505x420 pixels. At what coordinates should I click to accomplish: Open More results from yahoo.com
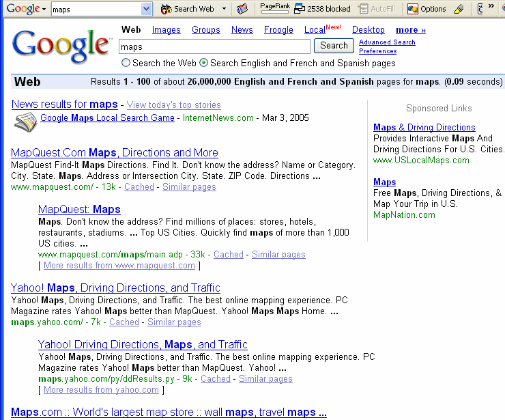pos(101,390)
